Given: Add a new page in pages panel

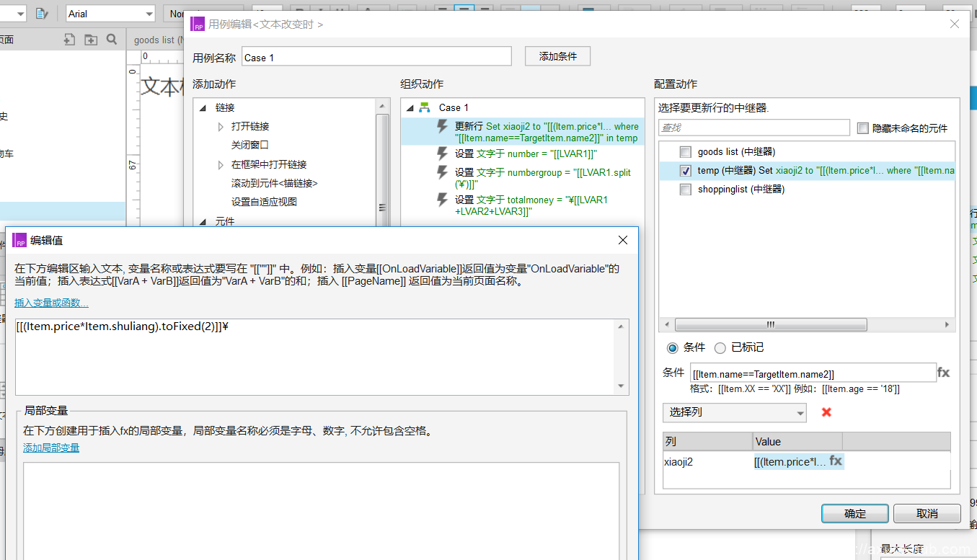Looking at the screenshot, I should pos(69,40).
